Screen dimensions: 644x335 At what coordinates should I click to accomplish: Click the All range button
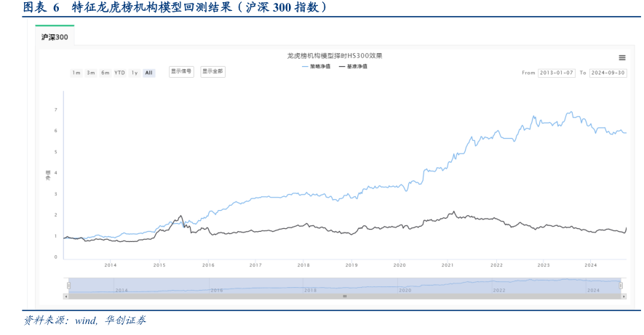[x=148, y=73]
